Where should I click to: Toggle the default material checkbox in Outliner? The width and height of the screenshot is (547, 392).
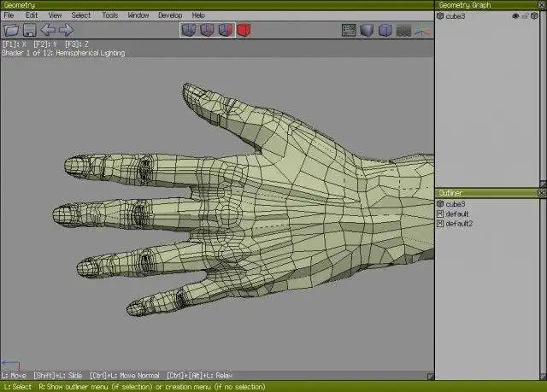pyautogui.click(x=440, y=214)
